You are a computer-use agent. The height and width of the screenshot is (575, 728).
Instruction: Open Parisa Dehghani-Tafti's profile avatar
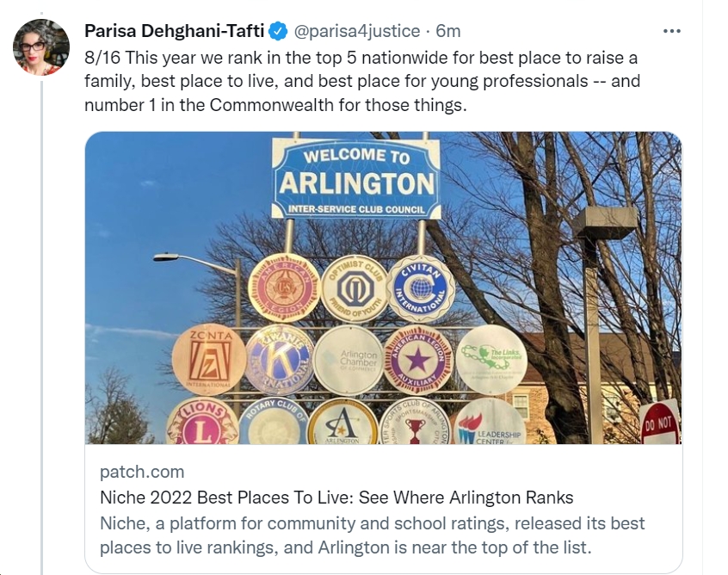[40, 46]
